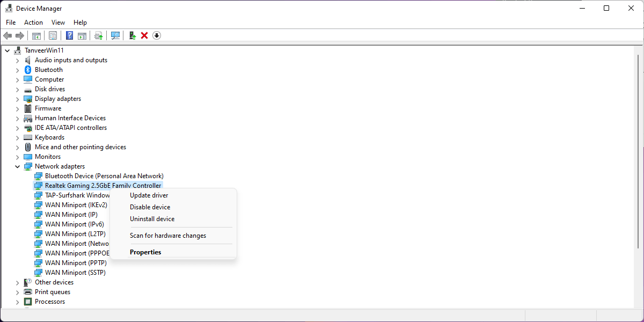Viewport: 644px width, 322px height.
Task: Expand the Display adapters category
Action: click(17, 98)
